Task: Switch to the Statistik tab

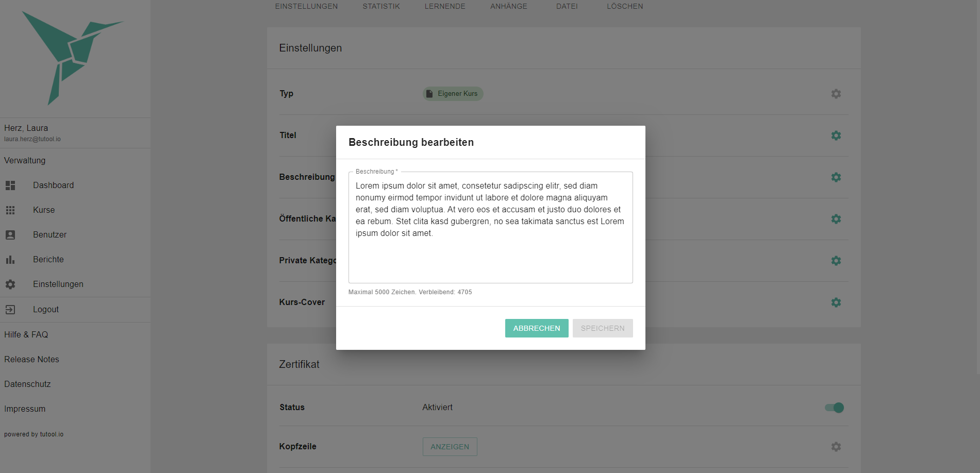Action: (x=381, y=6)
